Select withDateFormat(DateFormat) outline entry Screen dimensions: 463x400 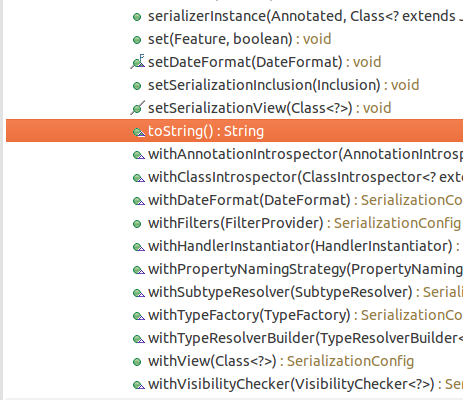305,200
